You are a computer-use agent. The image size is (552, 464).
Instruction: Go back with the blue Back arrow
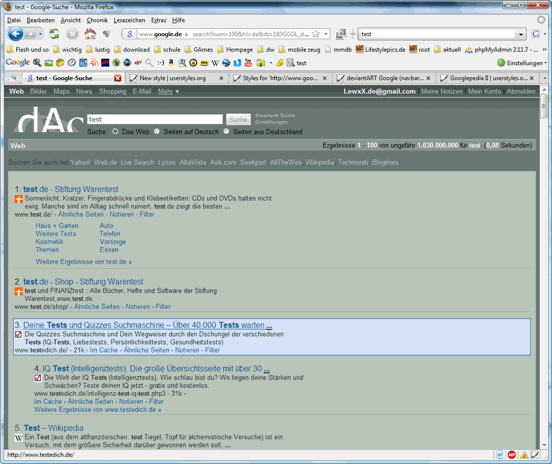pyautogui.click(x=15, y=34)
